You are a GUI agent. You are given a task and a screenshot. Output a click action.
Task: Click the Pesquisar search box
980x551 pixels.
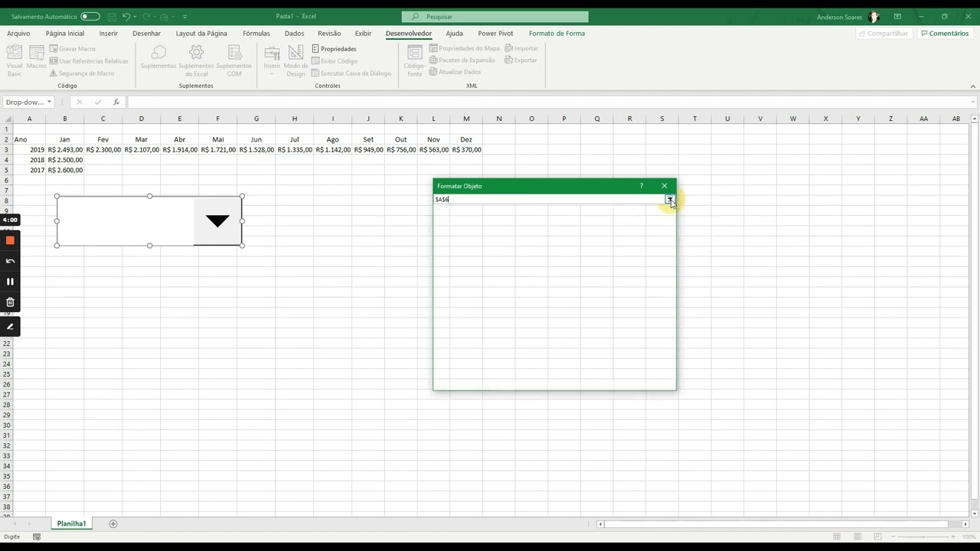(x=495, y=16)
